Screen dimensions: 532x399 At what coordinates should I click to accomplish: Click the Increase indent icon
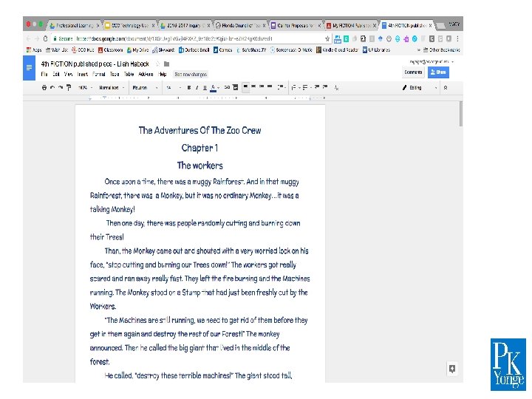point(325,87)
